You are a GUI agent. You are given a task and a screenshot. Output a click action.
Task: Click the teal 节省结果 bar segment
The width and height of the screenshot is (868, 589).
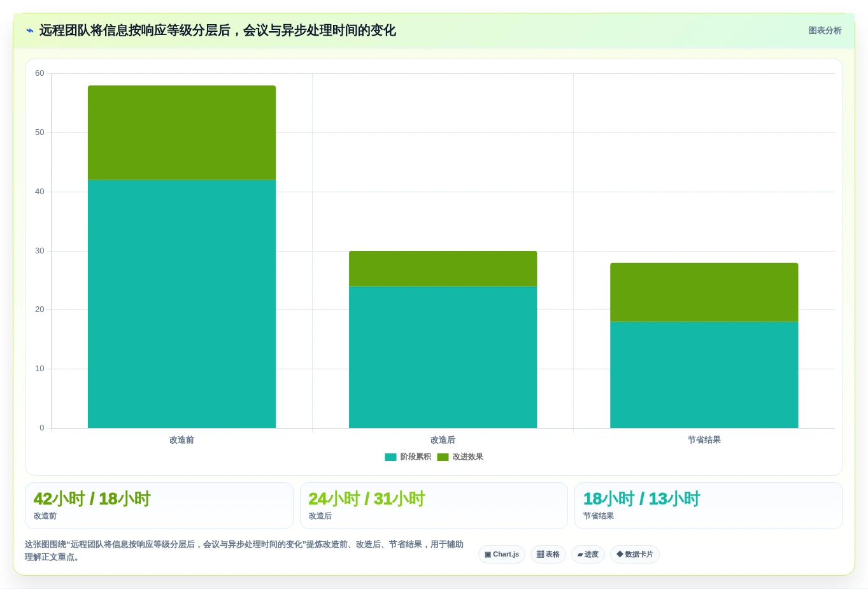[704, 375]
